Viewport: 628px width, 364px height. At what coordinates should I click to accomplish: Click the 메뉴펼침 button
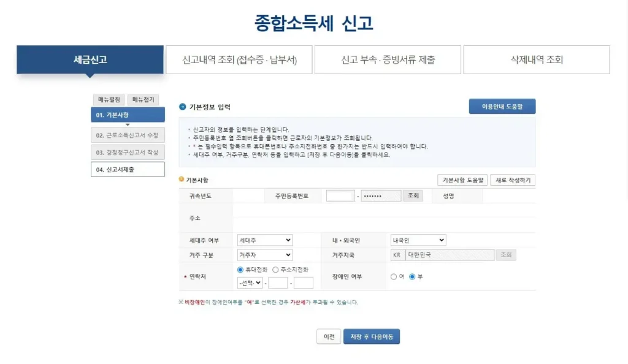point(109,99)
